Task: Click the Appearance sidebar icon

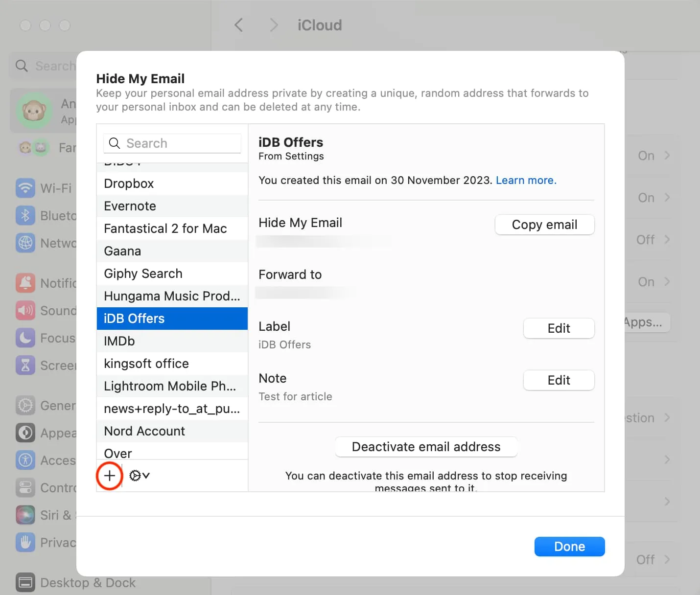Action: click(25, 433)
